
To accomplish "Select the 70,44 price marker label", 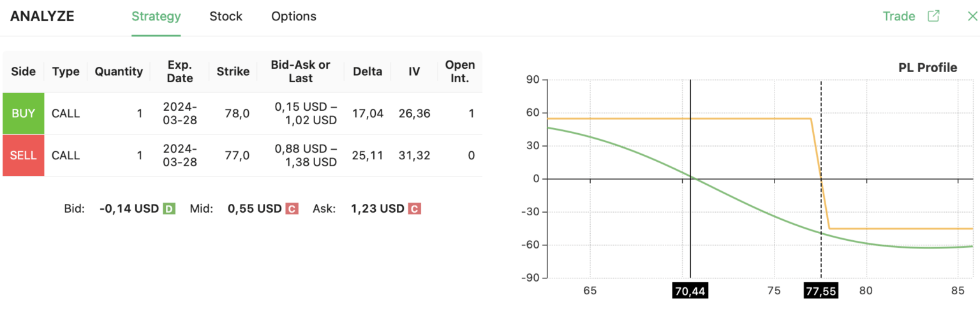I will pyautogui.click(x=690, y=291).
